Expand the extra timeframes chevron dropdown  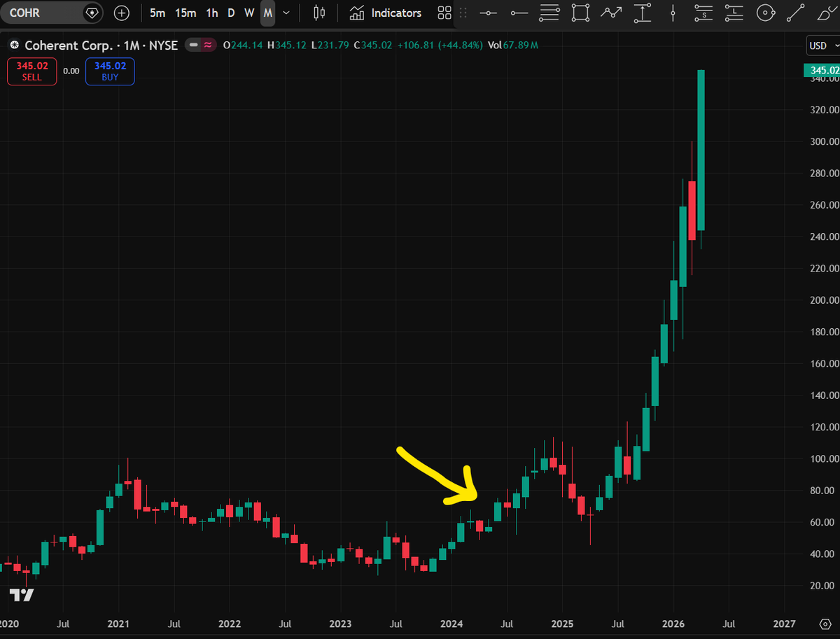pyautogui.click(x=286, y=13)
